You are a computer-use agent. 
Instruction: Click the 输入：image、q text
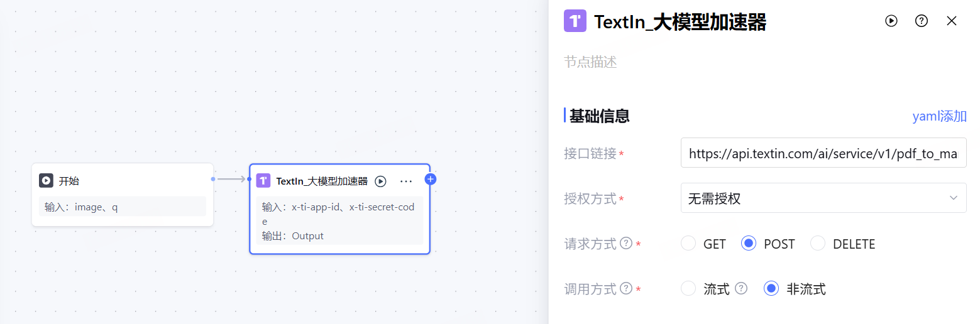click(81, 207)
